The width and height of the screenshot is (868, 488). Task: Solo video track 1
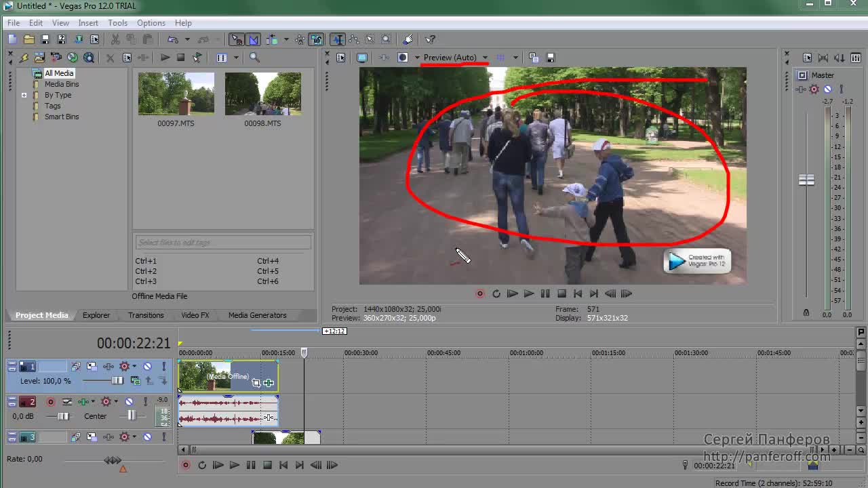pyautogui.click(x=163, y=367)
